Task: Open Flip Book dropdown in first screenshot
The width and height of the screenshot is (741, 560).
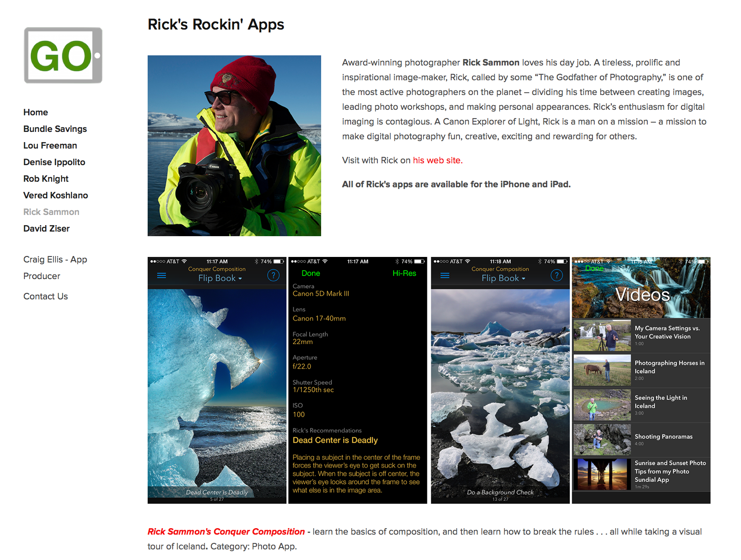Action: tap(220, 278)
